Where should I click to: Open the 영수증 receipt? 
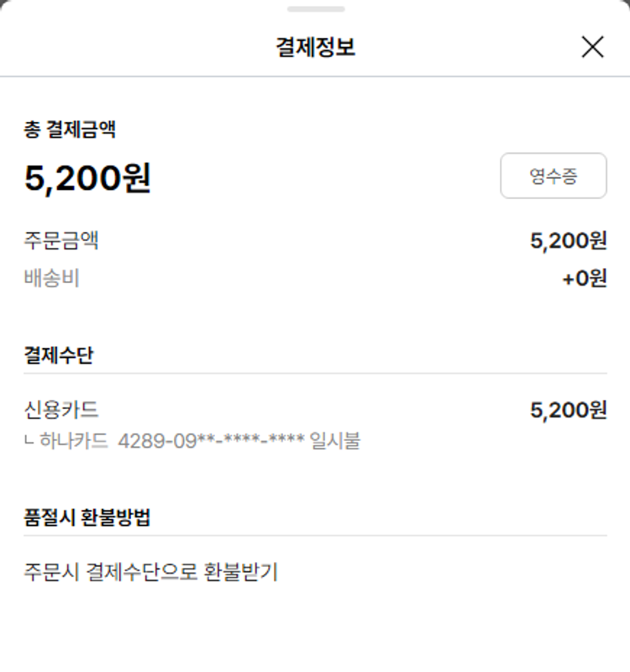click(x=553, y=176)
